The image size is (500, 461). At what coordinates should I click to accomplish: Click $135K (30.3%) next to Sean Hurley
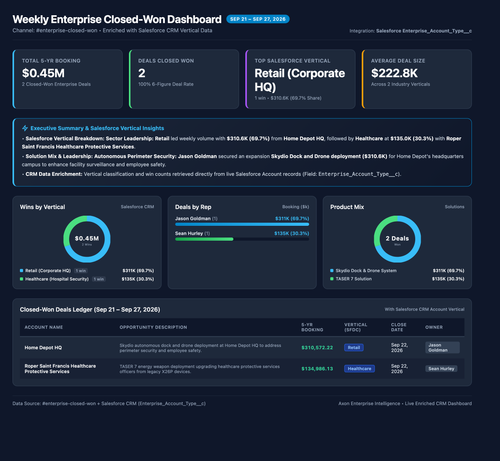coord(292,233)
